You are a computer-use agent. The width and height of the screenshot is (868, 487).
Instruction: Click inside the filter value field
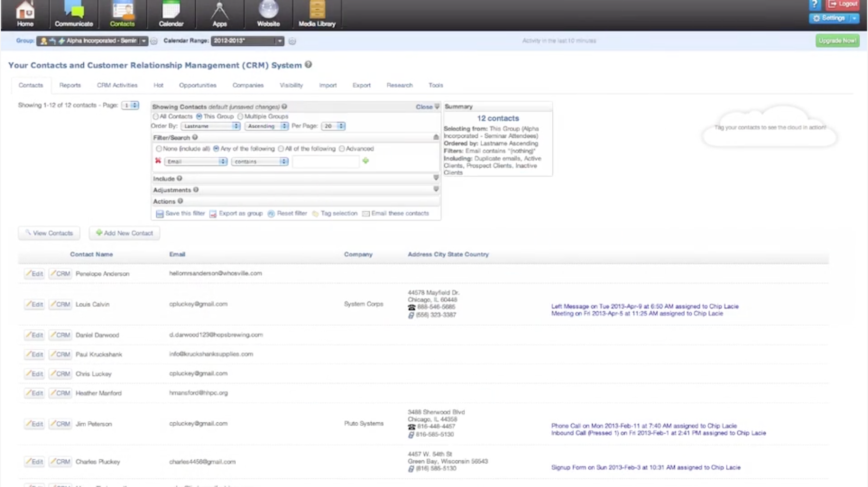tap(325, 161)
